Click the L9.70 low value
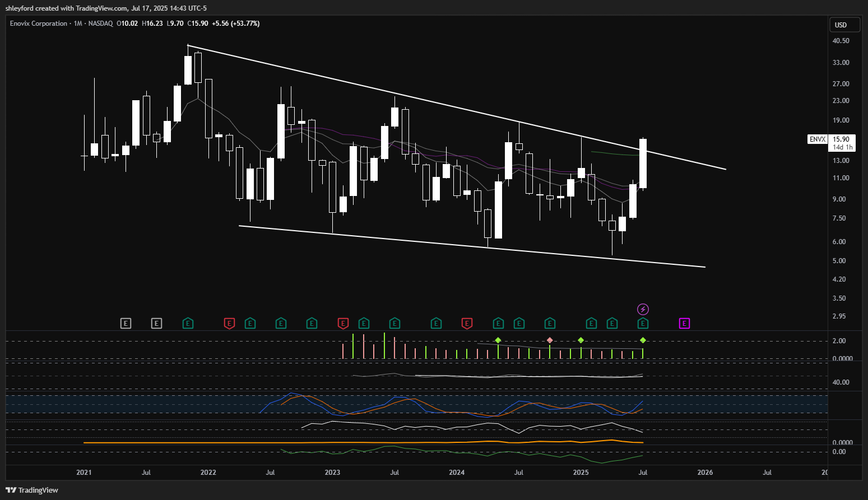 (x=175, y=24)
